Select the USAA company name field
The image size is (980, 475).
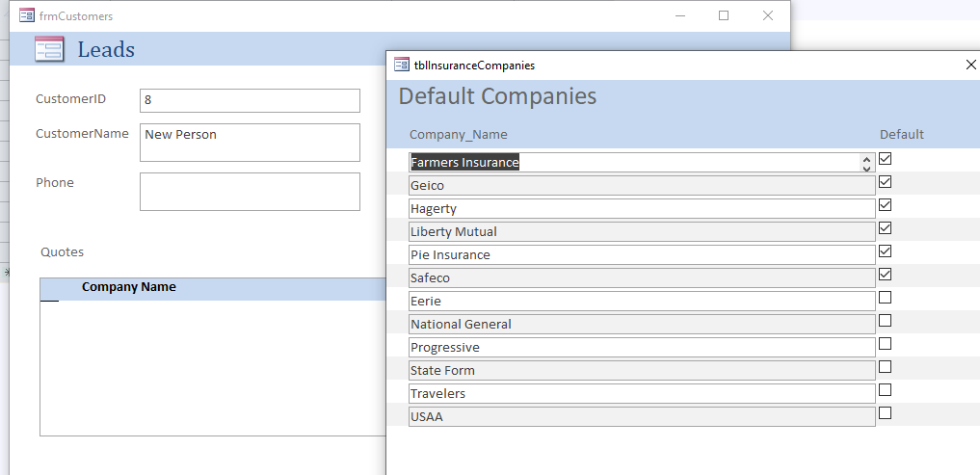click(x=642, y=417)
